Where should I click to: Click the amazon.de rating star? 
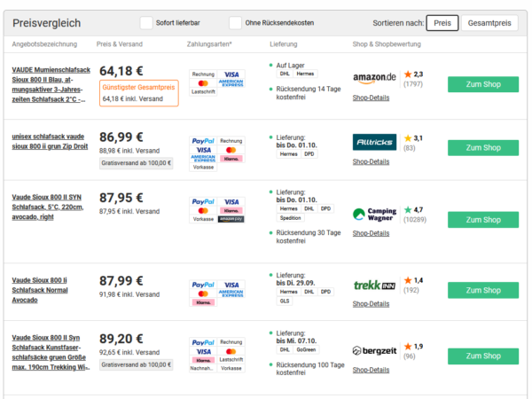pos(408,74)
